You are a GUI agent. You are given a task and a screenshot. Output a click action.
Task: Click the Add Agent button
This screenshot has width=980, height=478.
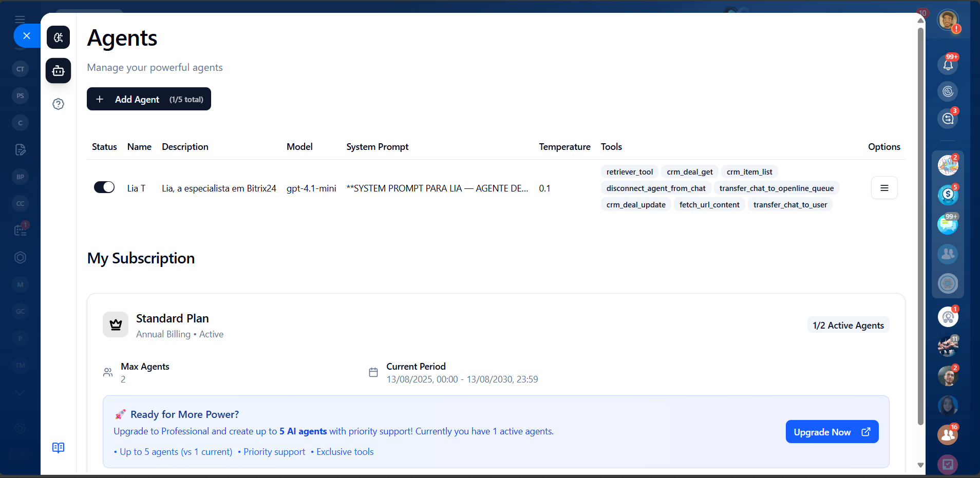149,99
